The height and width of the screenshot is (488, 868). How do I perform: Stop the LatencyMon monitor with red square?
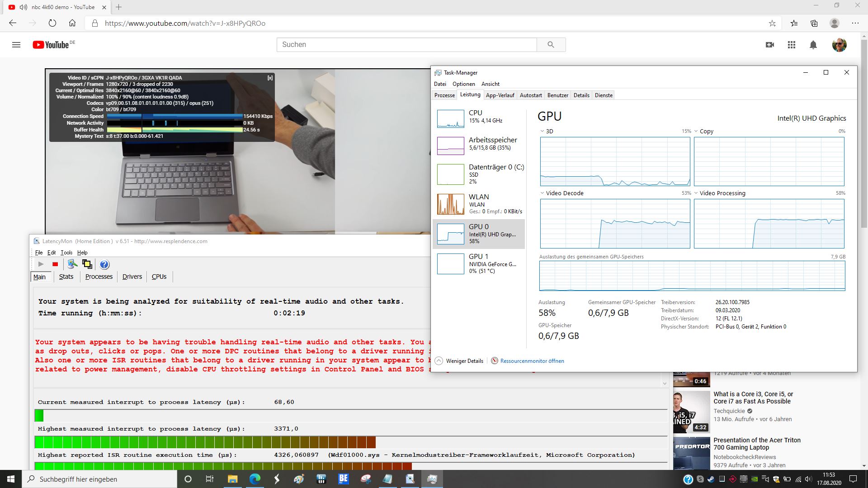click(x=55, y=264)
